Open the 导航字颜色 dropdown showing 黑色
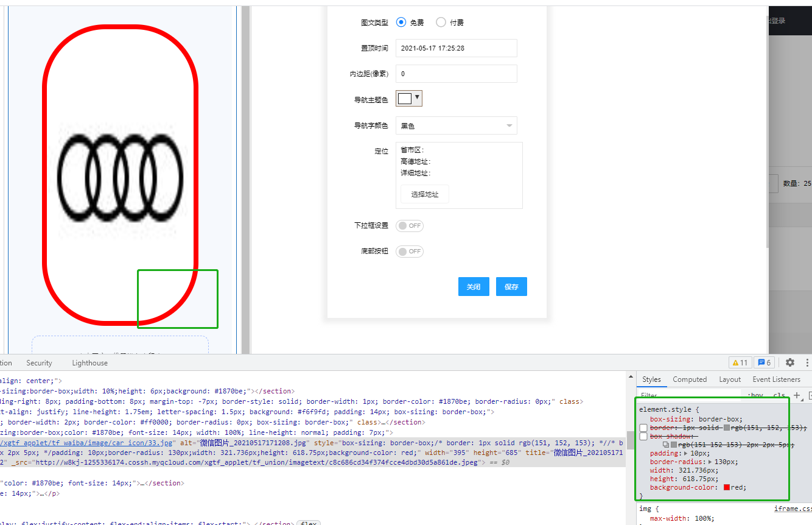Viewport: 812px width, 525px height. (x=457, y=125)
